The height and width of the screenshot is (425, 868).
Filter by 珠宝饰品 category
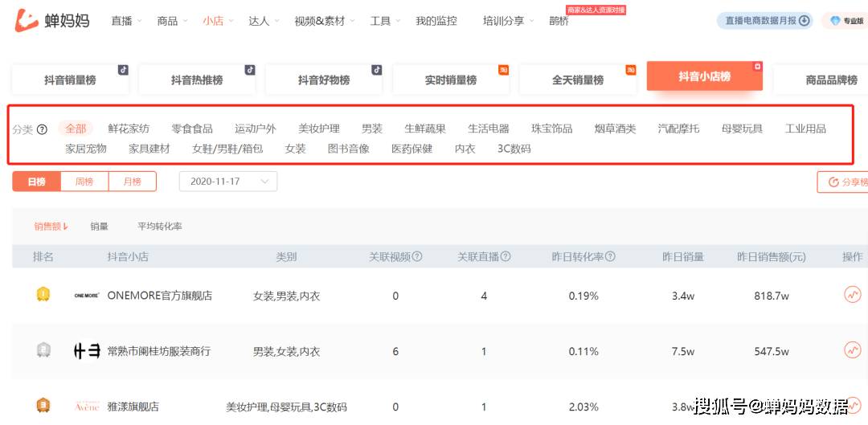pos(552,129)
